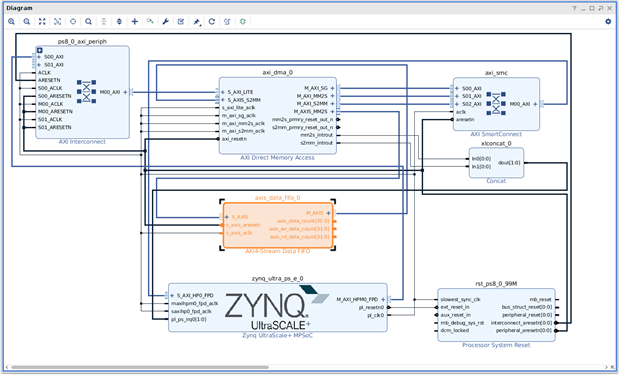Click the Diagram panel title tab
The image size is (619, 375).
tap(19, 8)
